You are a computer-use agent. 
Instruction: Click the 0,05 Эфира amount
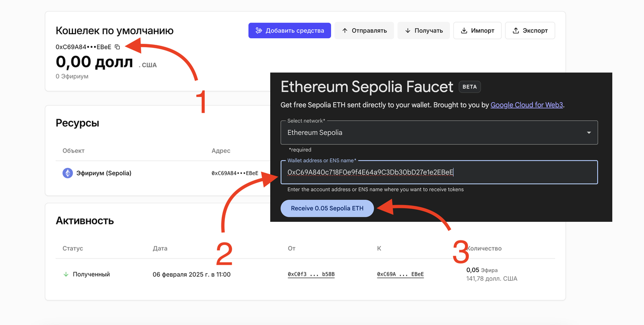[x=482, y=270]
